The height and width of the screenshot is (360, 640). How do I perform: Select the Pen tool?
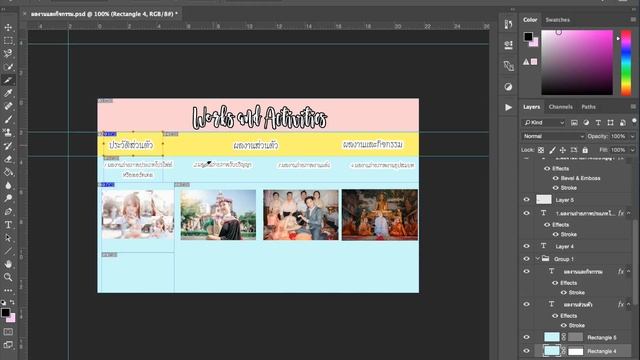point(8,211)
